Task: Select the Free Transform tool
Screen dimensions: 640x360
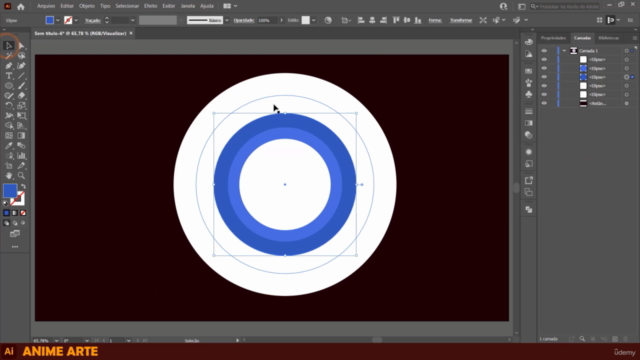Action: (x=21, y=116)
